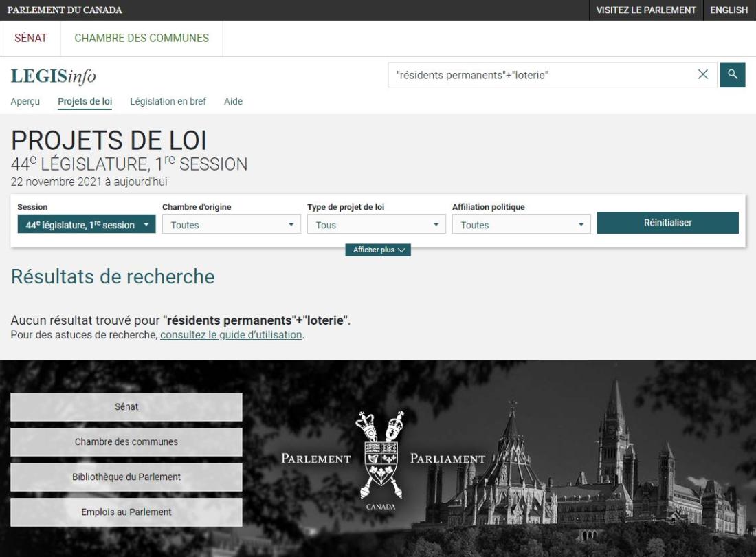Image resolution: width=756 pixels, height=557 pixels.
Task: Click the Réinitialiser button
Action: point(668,223)
